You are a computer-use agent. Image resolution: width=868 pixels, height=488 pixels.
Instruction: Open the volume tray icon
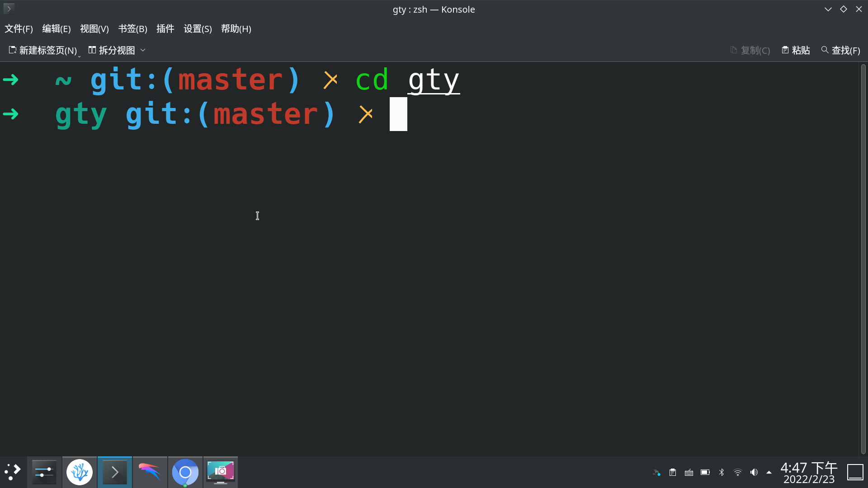point(754,473)
